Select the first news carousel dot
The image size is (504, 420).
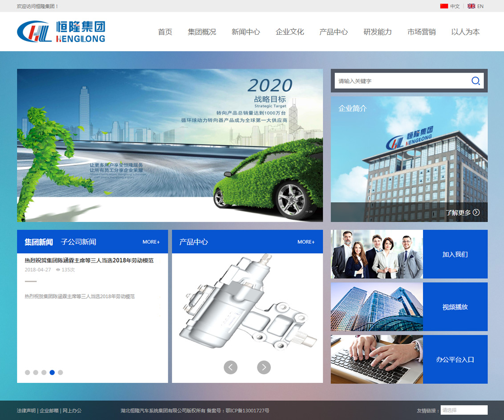tap(28, 372)
